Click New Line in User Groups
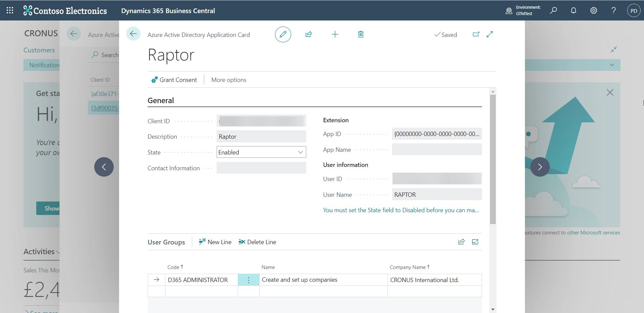Screen dimensions: 644x313 (215, 242)
